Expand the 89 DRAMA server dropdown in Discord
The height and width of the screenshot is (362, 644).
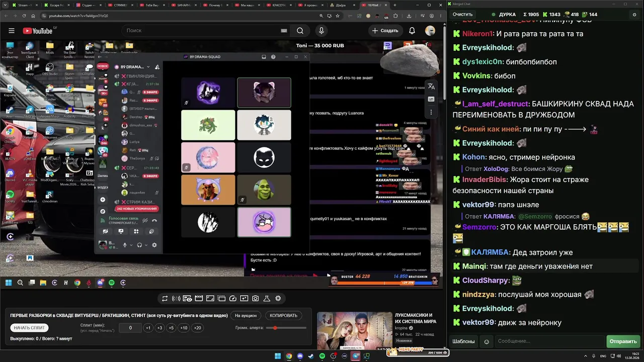click(148, 67)
